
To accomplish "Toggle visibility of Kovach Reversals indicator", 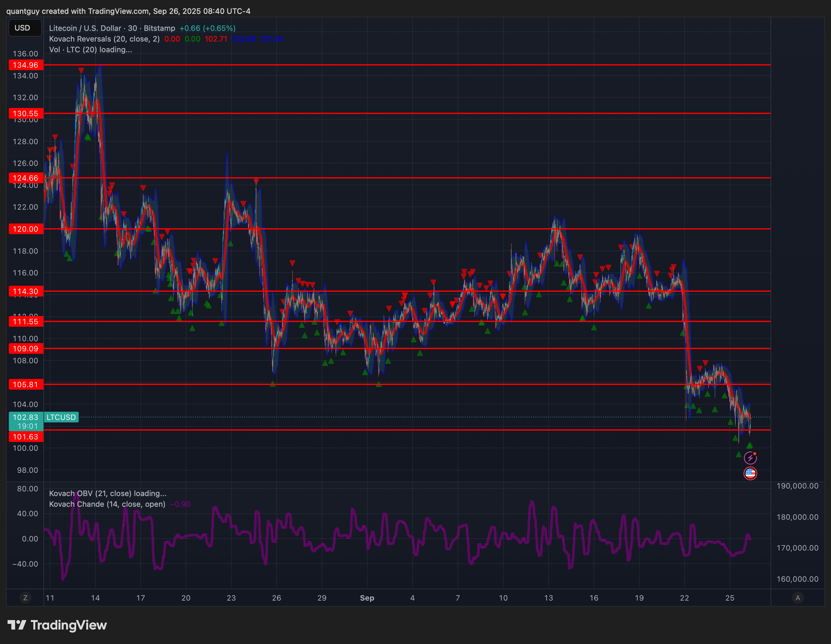I will pyautogui.click(x=105, y=39).
